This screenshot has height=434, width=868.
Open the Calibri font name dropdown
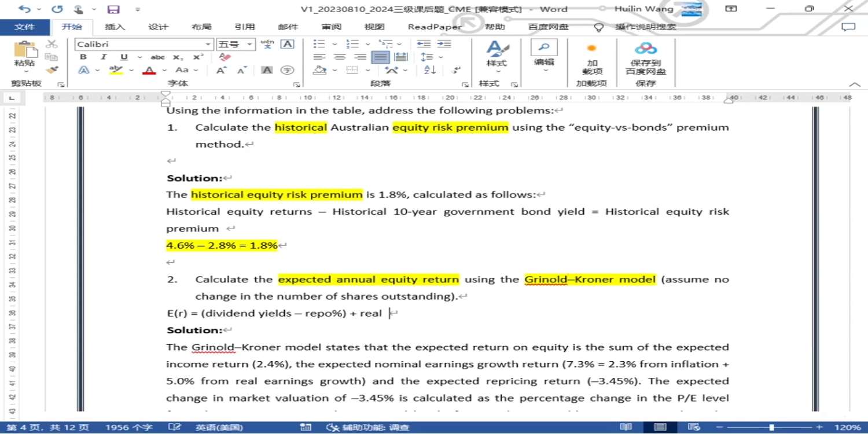coord(209,44)
